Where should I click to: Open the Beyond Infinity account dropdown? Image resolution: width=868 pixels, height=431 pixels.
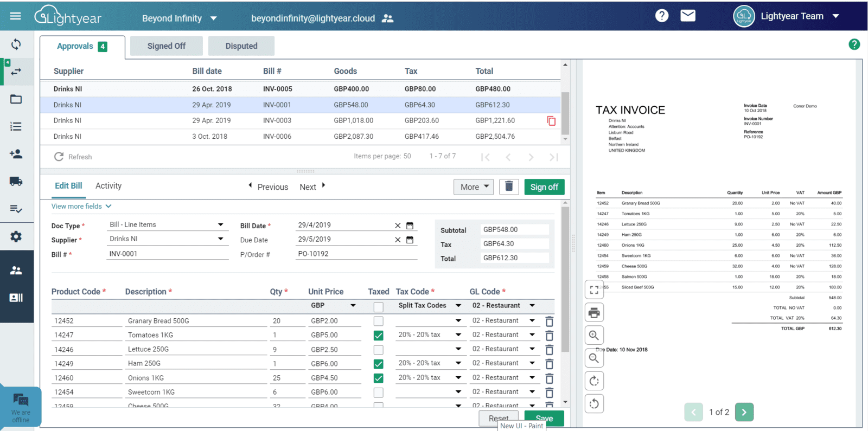point(180,18)
